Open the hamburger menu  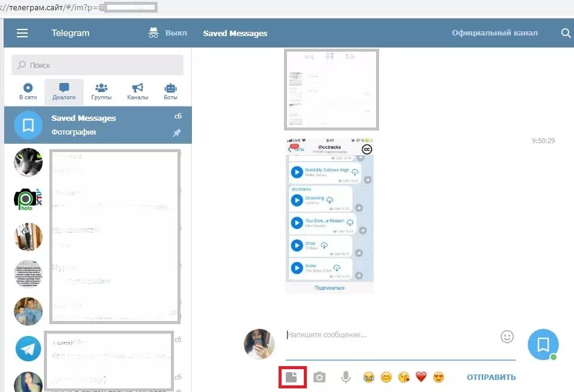click(22, 33)
